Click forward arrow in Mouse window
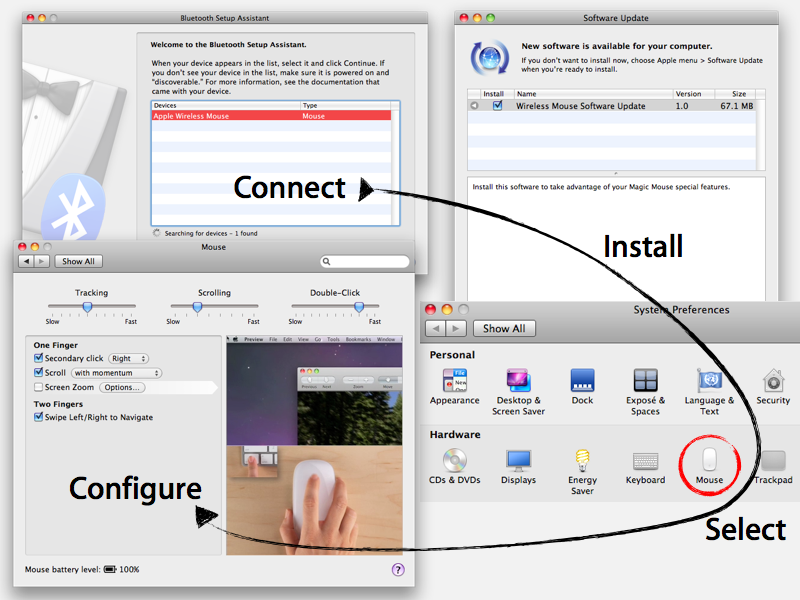The height and width of the screenshot is (600, 800). pyautogui.click(x=41, y=261)
